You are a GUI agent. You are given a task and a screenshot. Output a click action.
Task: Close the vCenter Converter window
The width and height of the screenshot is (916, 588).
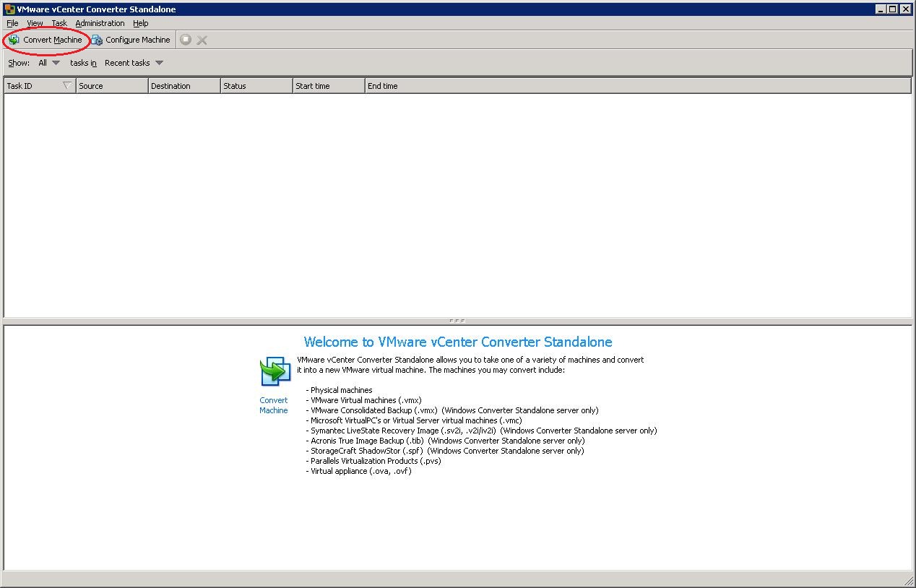pyautogui.click(x=905, y=9)
